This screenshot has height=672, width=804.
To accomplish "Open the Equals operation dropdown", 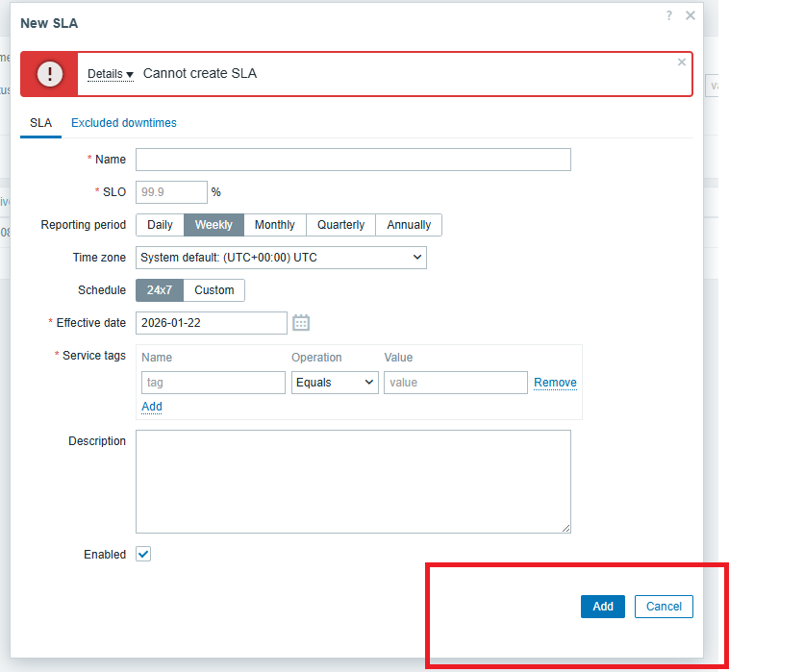I will coord(334,383).
